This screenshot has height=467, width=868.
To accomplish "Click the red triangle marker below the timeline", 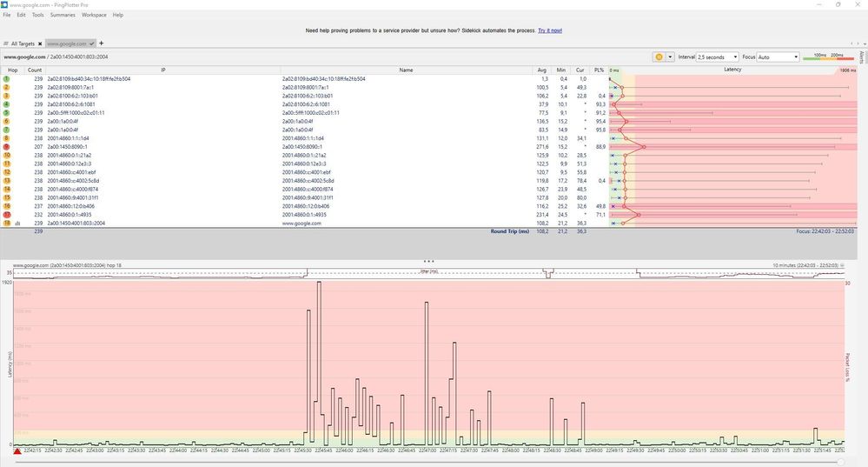I will click(17, 451).
